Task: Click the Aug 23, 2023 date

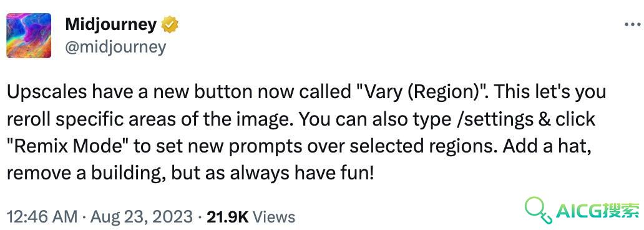Action: (141, 216)
